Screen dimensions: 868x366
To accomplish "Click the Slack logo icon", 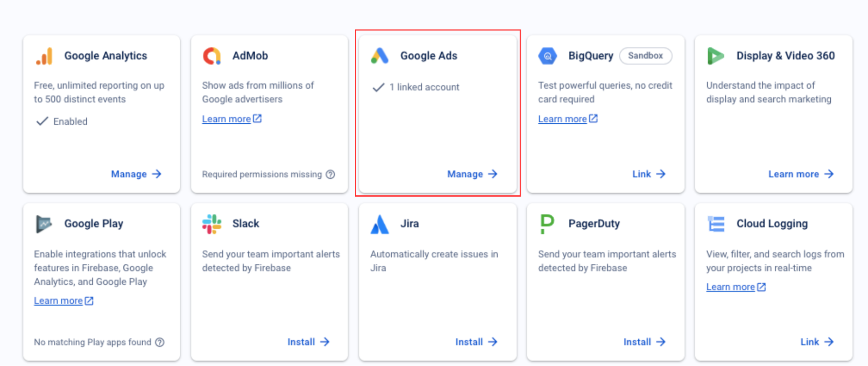I will click(212, 224).
